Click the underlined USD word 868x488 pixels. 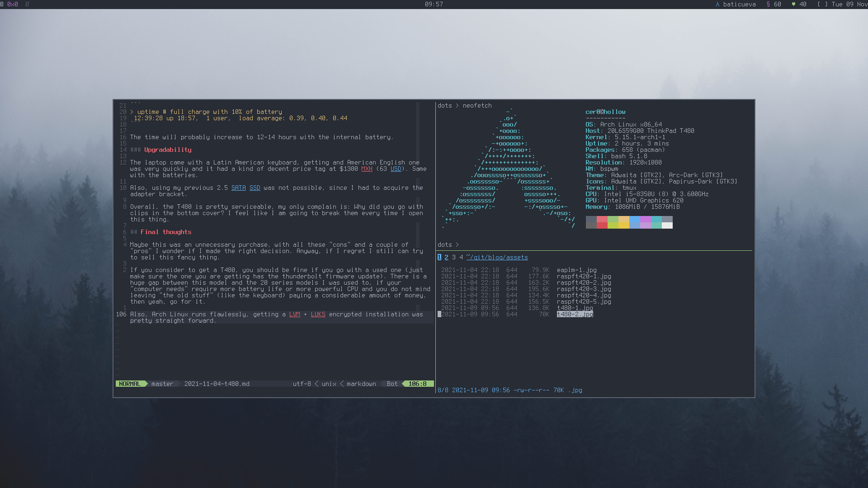click(x=396, y=169)
